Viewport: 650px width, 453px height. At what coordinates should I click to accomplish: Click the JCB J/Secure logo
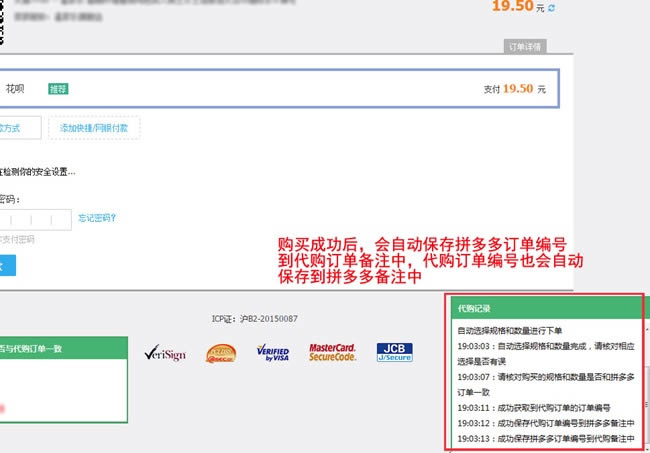tap(395, 352)
